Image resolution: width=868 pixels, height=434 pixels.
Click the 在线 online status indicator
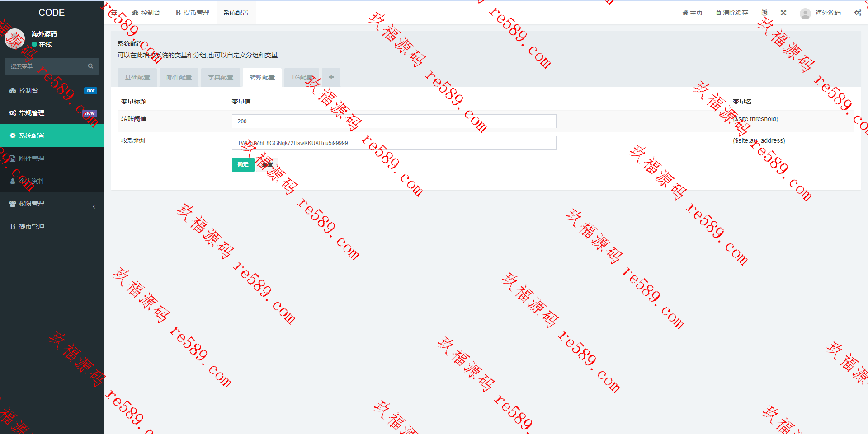tap(42, 44)
